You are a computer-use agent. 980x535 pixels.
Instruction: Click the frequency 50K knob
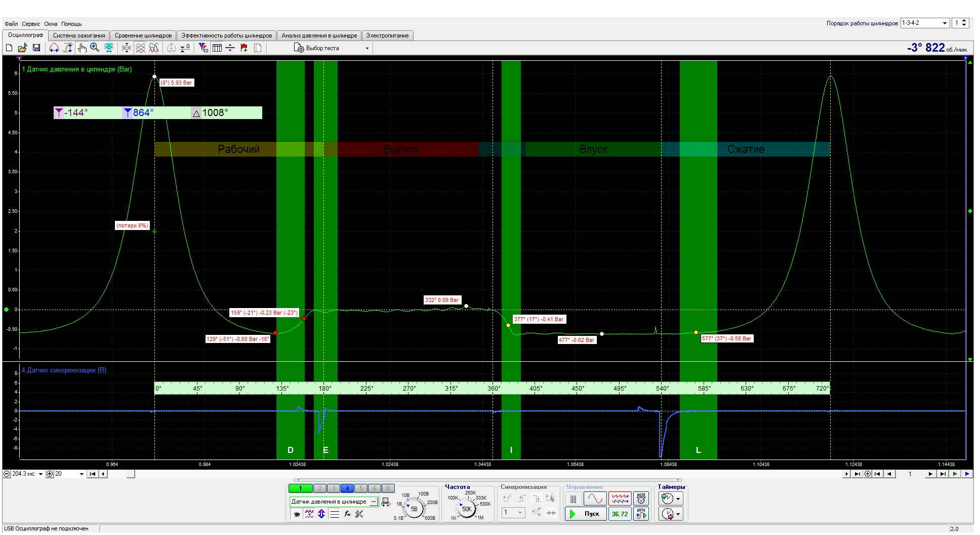pyautogui.click(x=467, y=509)
